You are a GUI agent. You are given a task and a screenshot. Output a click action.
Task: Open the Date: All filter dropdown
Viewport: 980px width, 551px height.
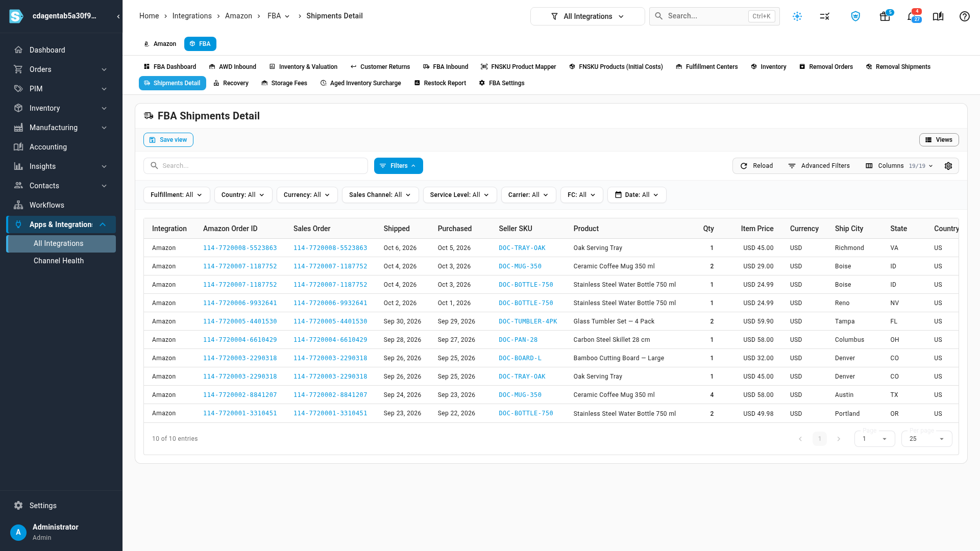(x=636, y=195)
